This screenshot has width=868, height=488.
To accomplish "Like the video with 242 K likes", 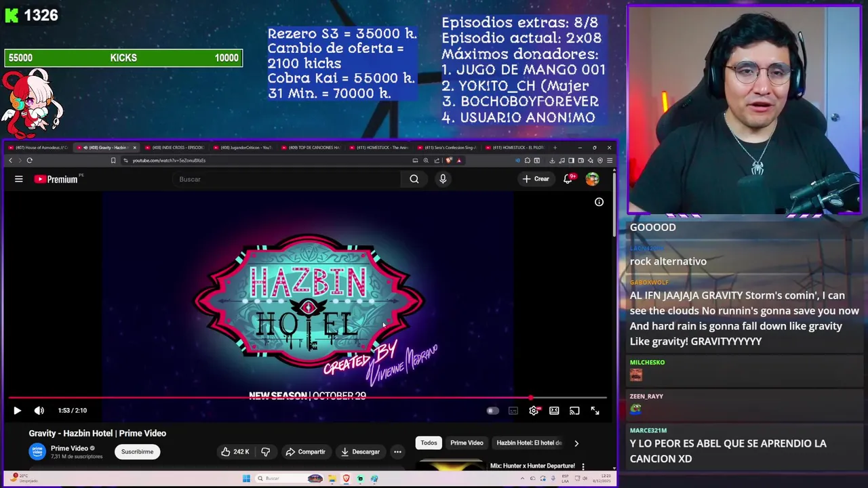I will tap(235, 451).
